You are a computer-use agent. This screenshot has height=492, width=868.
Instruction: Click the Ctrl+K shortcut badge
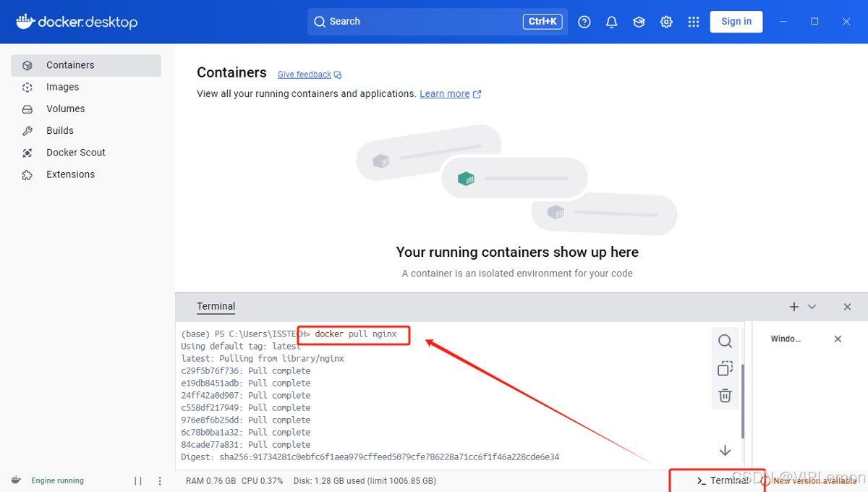click(x=542, y=22)
